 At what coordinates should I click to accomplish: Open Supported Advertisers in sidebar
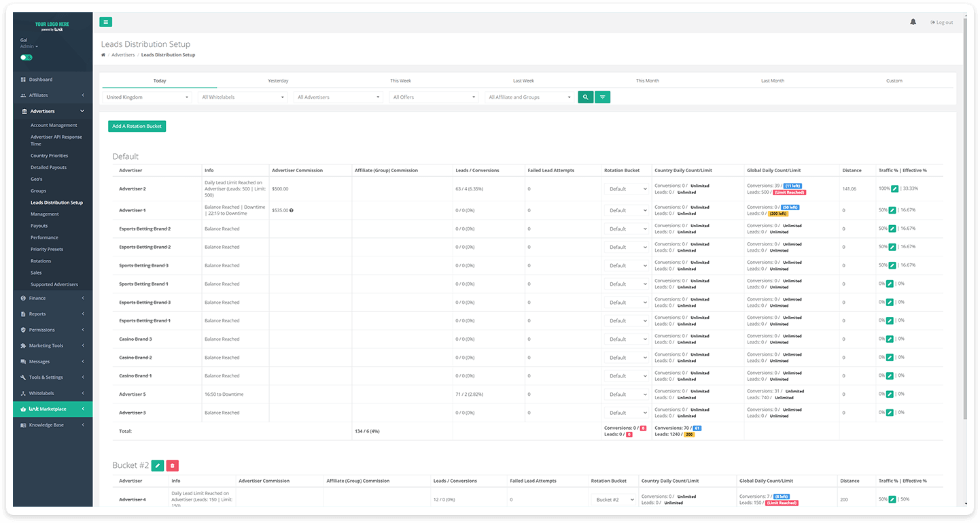tap(54, 284)
